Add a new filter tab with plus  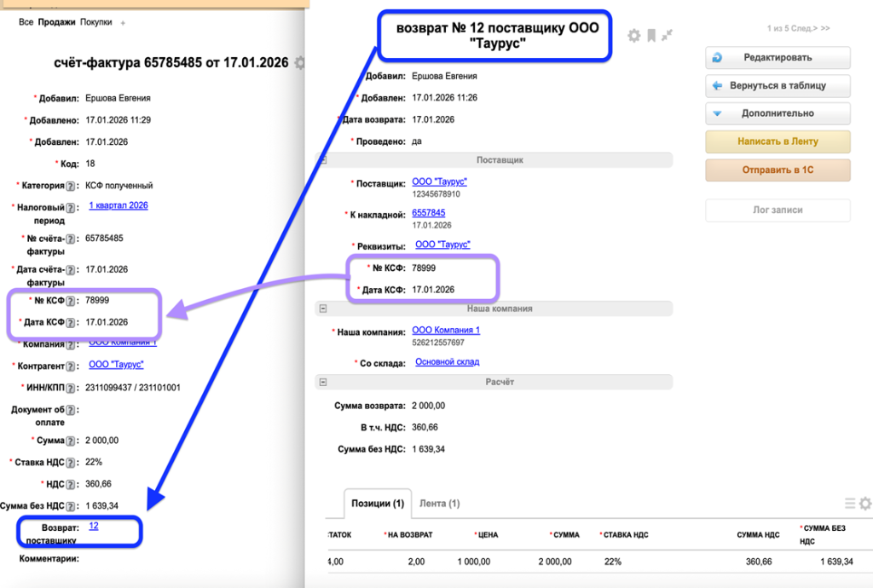pos(123,23)
